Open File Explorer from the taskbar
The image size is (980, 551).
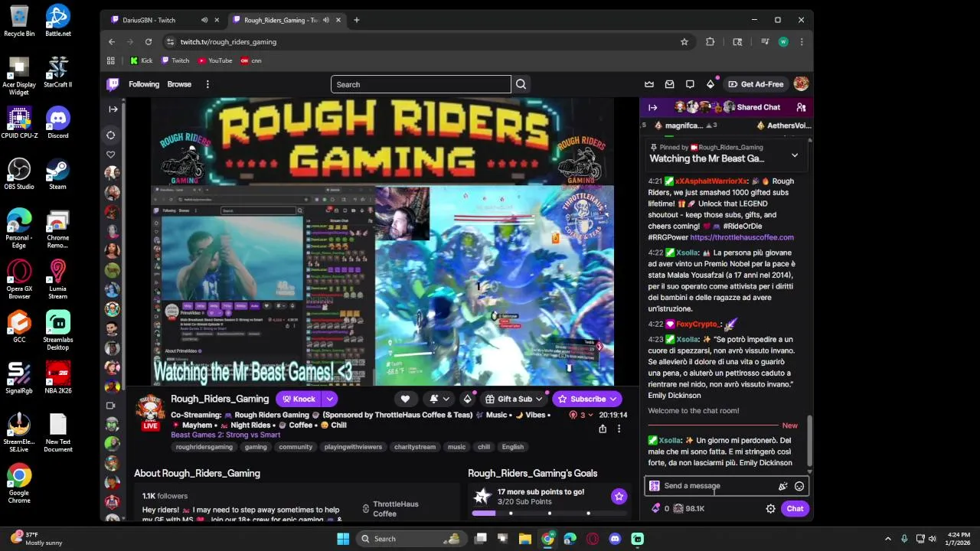tap(525, 539)
